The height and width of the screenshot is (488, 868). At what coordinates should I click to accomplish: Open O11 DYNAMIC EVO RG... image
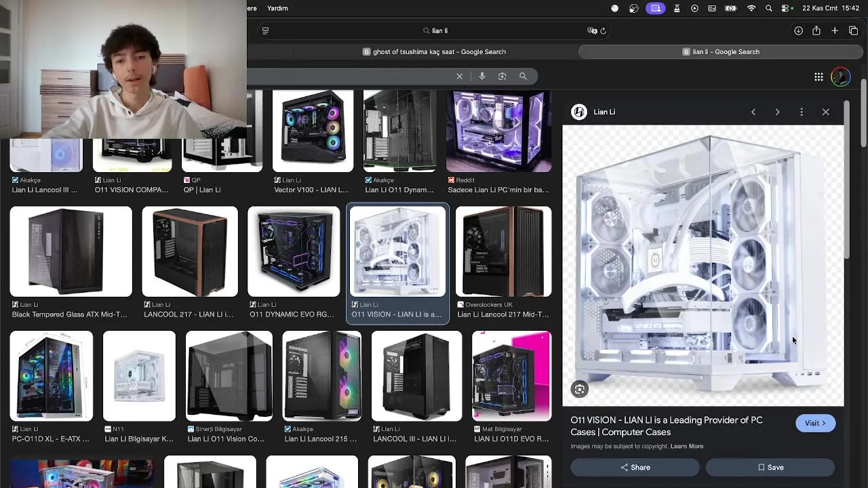pos(294,252)
